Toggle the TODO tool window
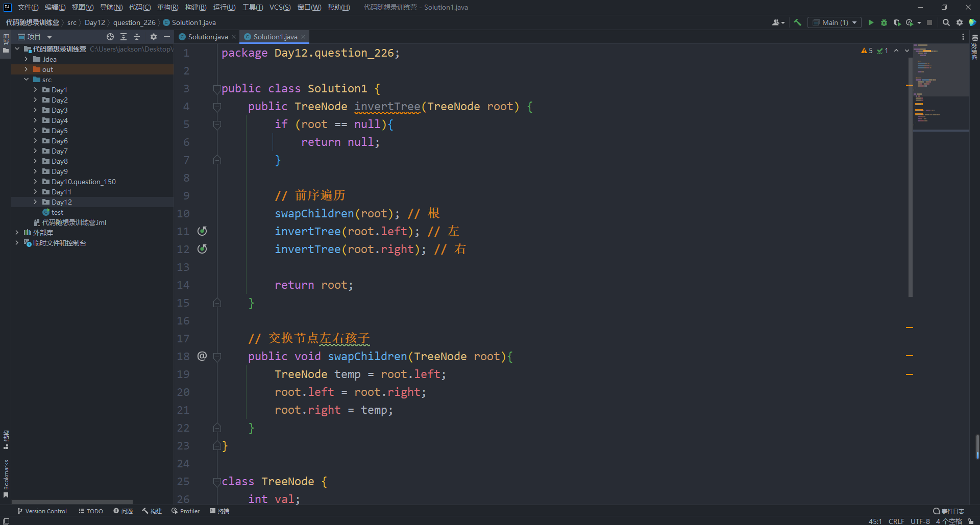The image size is (980, 525). pos(91,511)
